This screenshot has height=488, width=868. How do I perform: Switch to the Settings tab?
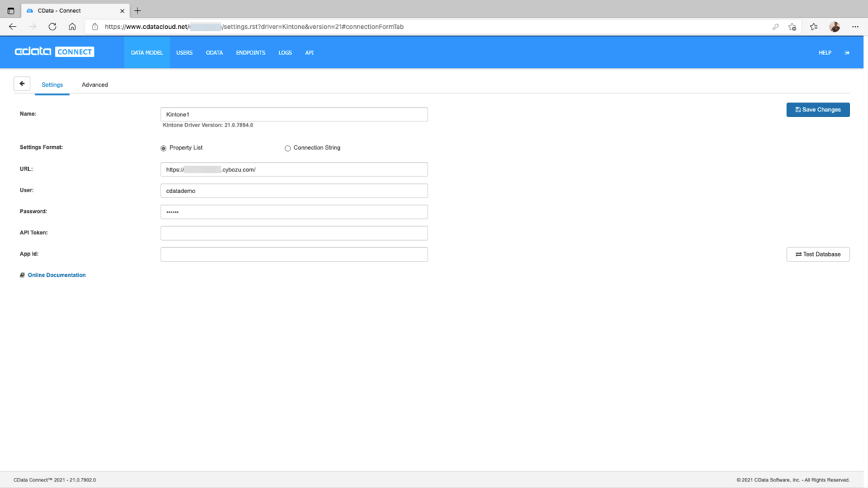point(52,85)
